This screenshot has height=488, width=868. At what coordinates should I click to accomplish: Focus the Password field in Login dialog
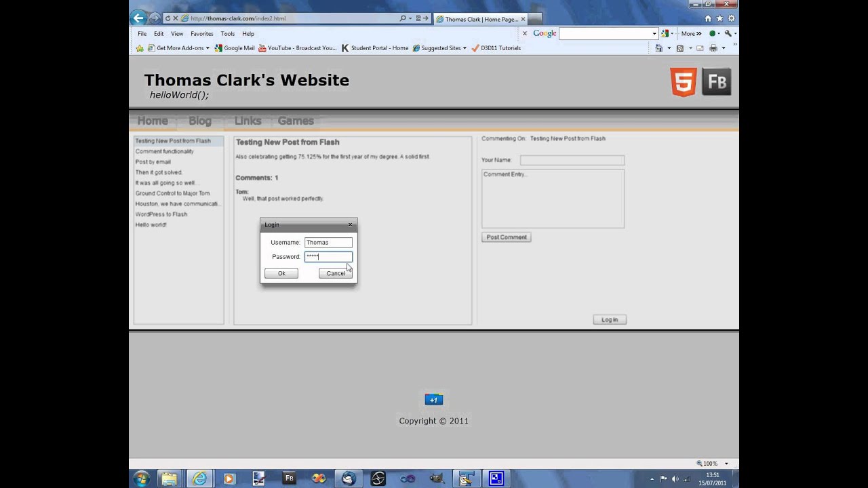(328, 256)
